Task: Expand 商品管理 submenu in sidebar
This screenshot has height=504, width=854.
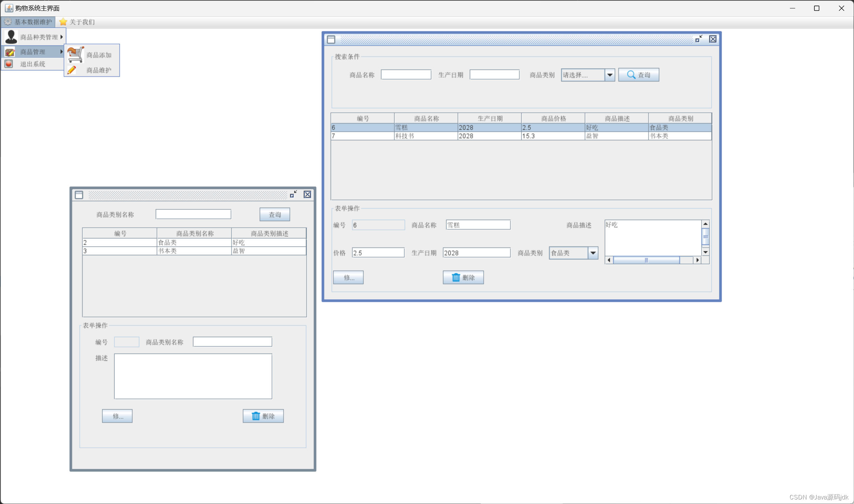Action: coord(33,51)
